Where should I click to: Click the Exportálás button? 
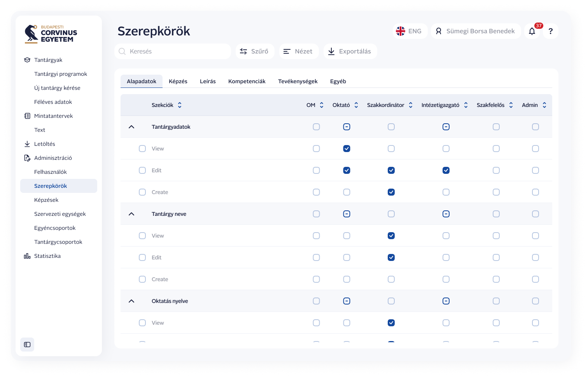click(x=350, y=51)
